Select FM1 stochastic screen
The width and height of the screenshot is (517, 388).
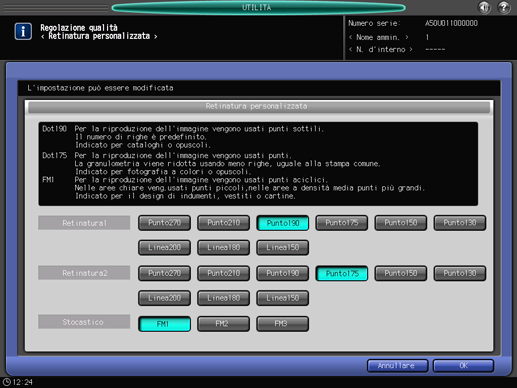(164, 324)
